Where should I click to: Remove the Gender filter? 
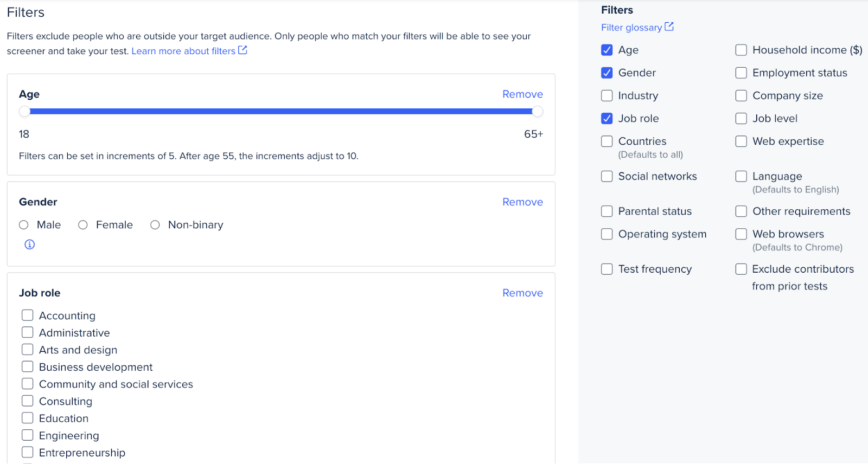522,202
